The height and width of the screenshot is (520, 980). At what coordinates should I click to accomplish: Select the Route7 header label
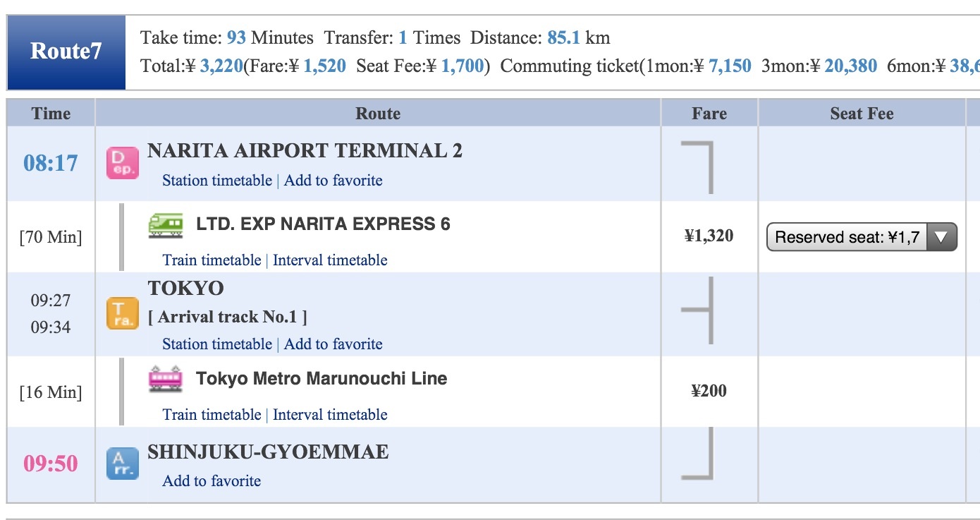(x=66, y=52)
